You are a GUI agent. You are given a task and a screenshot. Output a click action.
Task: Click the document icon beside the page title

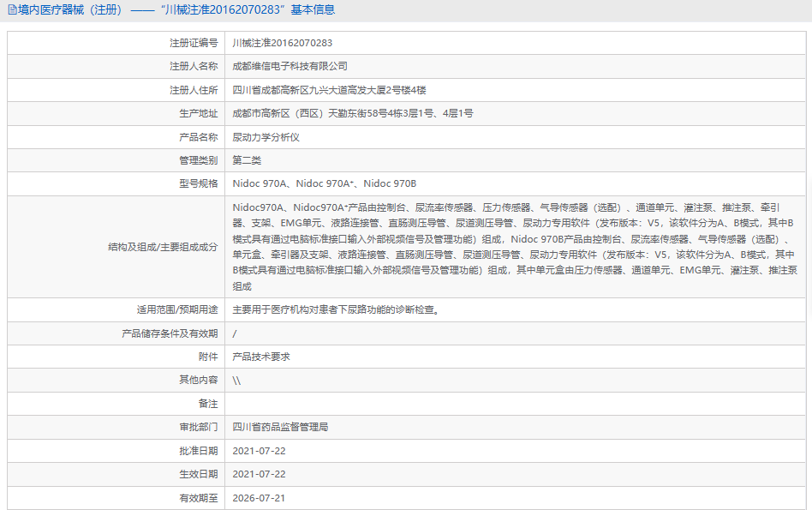point(13,9)
